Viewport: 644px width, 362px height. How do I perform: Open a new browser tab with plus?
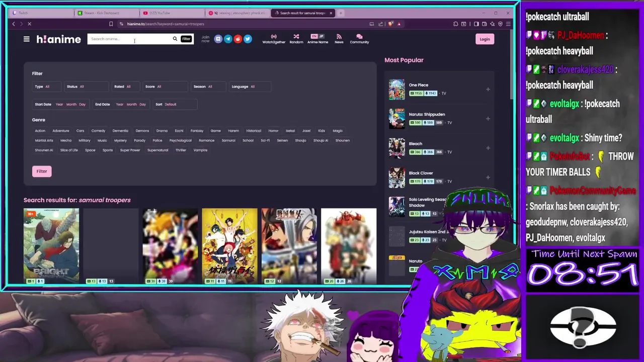tap(341, 13)
